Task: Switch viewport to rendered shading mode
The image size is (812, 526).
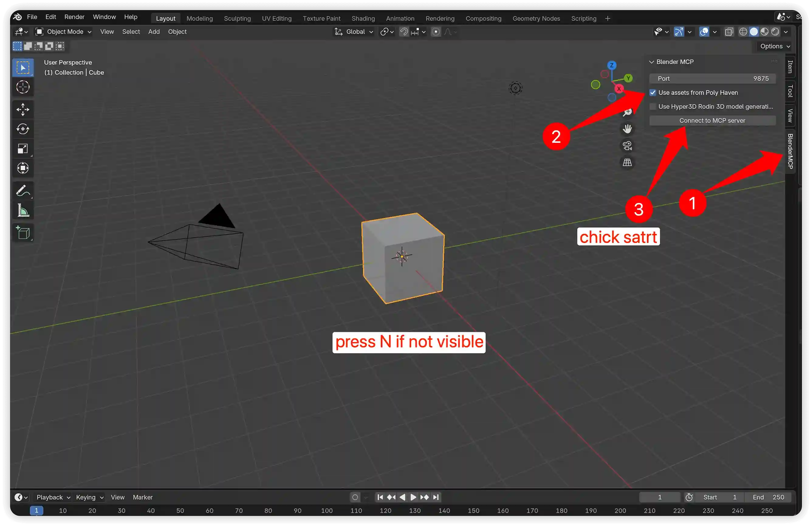Action: pos(776,31)
